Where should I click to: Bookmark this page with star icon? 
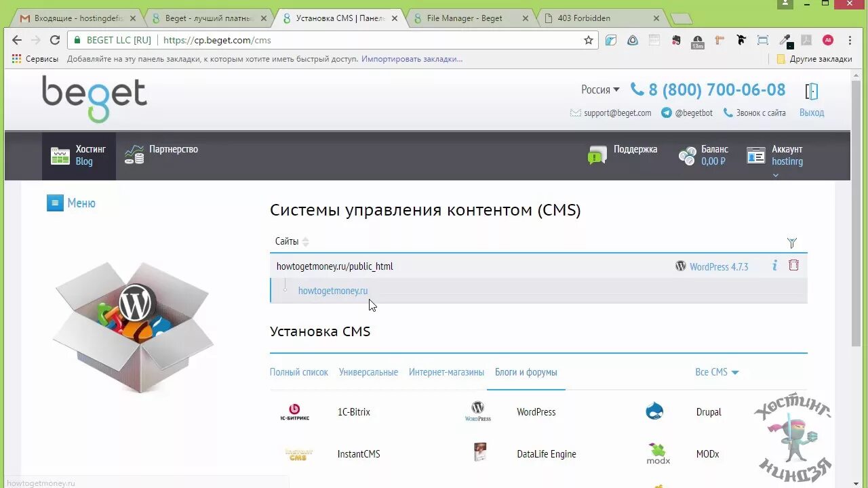[x=589, y=40]
